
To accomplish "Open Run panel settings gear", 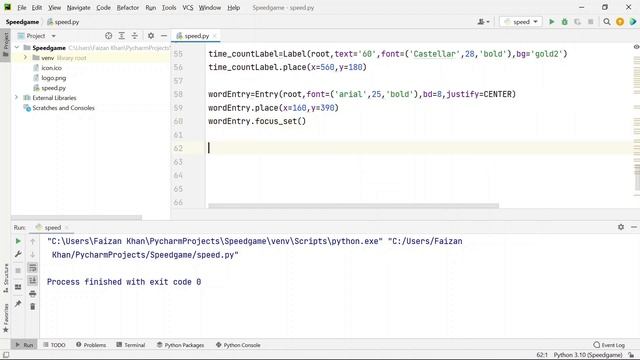I will tap(621, 227).
